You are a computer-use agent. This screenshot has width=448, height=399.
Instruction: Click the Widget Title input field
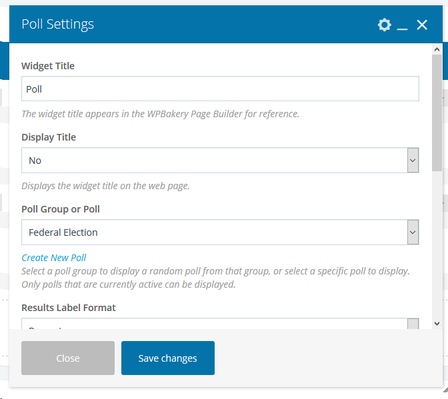(220, 89)
